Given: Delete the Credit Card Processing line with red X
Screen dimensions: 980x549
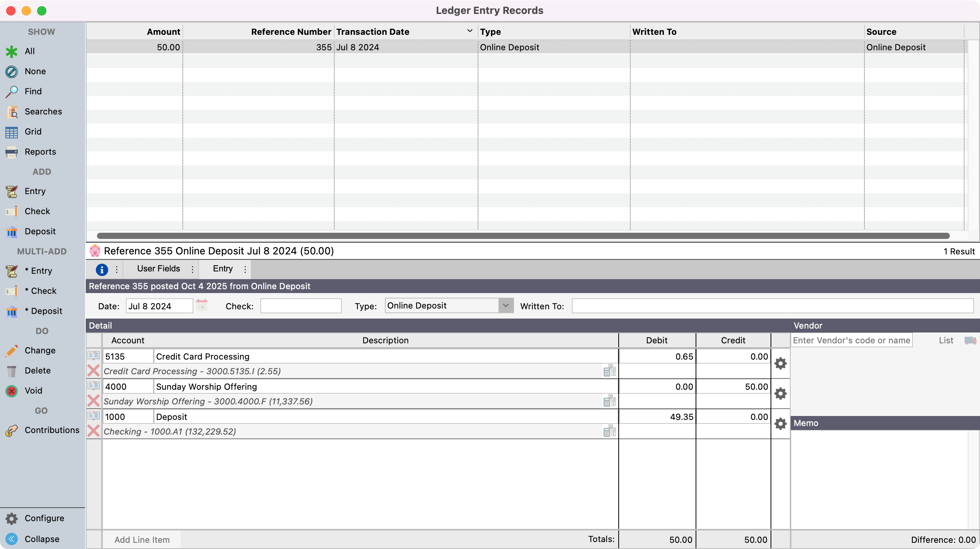Looking at the screenshot, I should pyautogui.click(x=94, y=371).
